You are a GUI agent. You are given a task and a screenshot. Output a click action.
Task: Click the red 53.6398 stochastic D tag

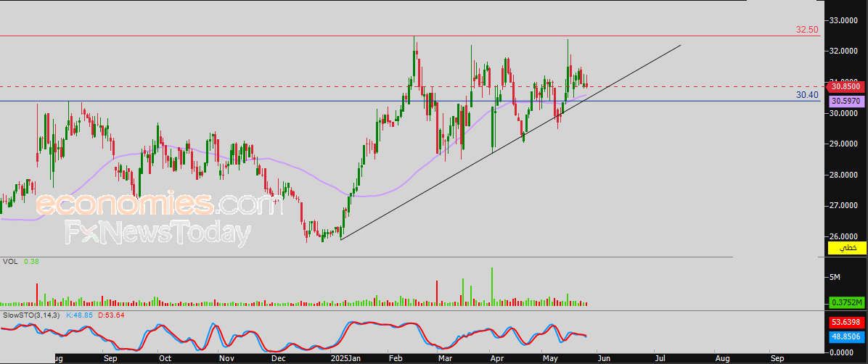click(x=846, y=322)
